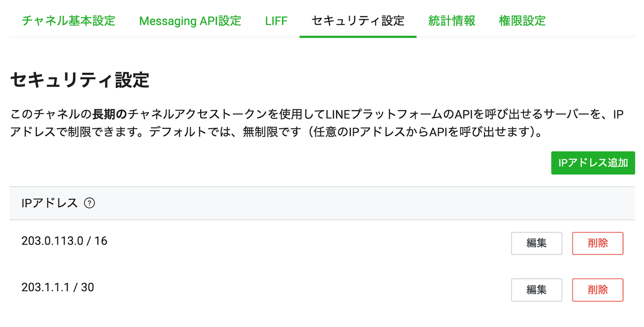The height and width of the screenshot is (327, 644).
Task: Click the help icon beside IPアドレス header
Action: pos(90,203)
